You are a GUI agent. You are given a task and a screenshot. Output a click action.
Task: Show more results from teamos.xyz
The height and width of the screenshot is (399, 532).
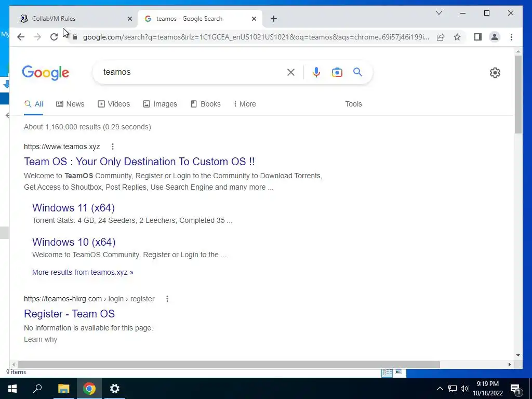[x=83, y=272]
